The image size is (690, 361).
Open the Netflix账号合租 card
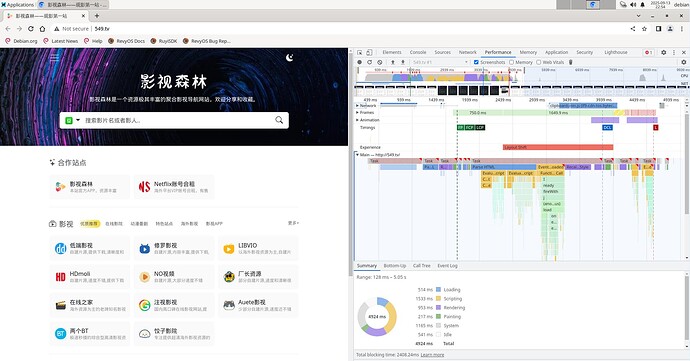tap(174, 187)
